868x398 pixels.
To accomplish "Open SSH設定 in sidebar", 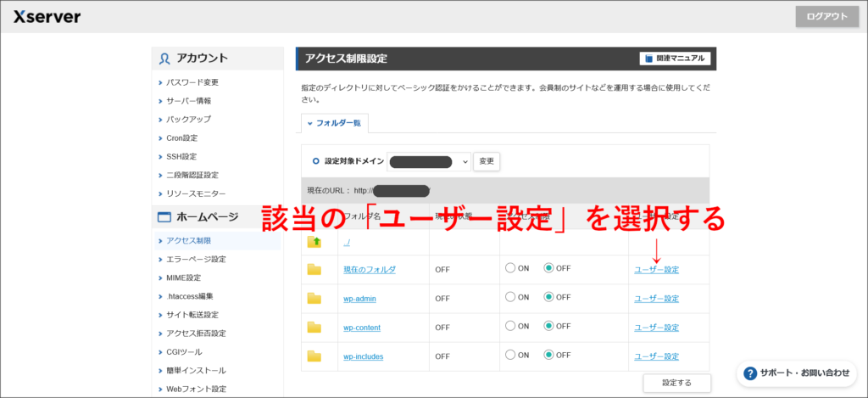I will point(181,156).
